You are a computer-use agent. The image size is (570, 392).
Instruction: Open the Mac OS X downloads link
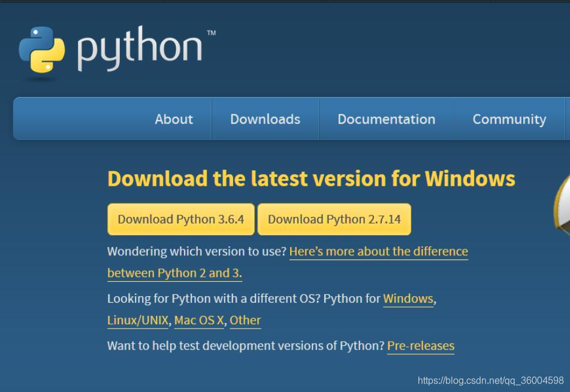[199, 320]
